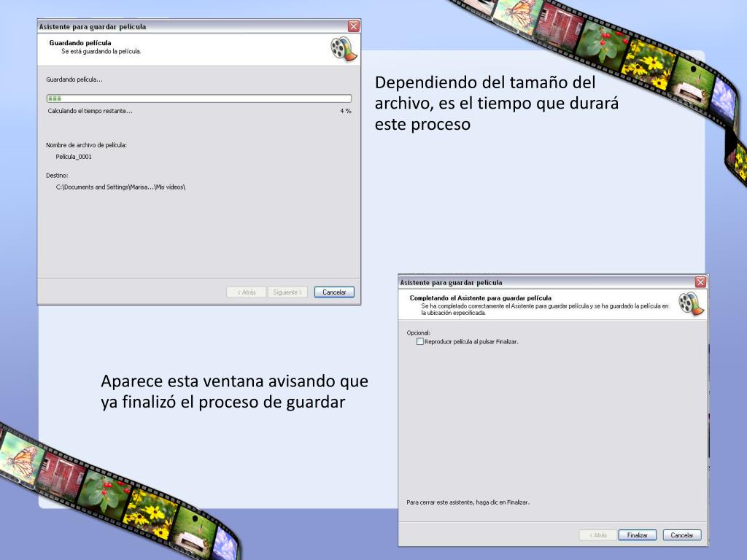The height and width of the screenshot is (560, 747).
Task: Click the disabled Atrás button in saving window
Action: [247, 292]
